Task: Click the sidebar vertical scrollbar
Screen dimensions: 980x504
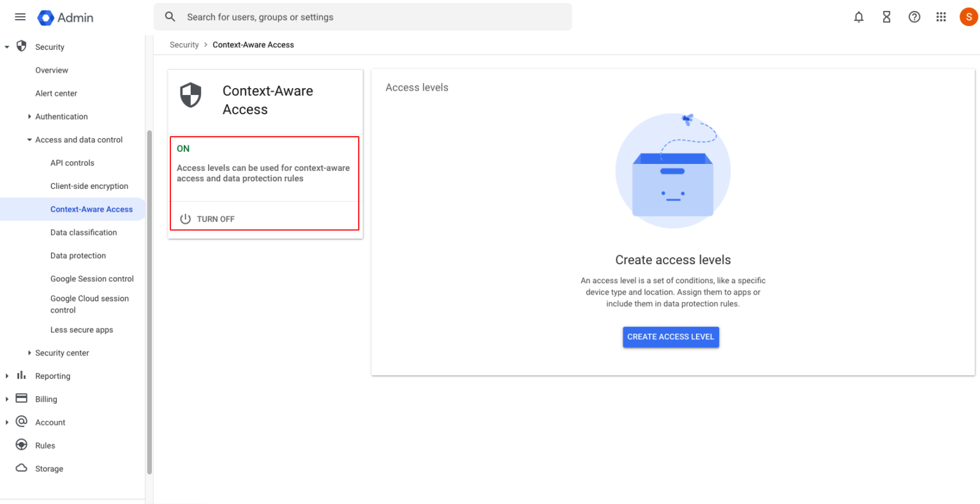Action: [149, 302]
